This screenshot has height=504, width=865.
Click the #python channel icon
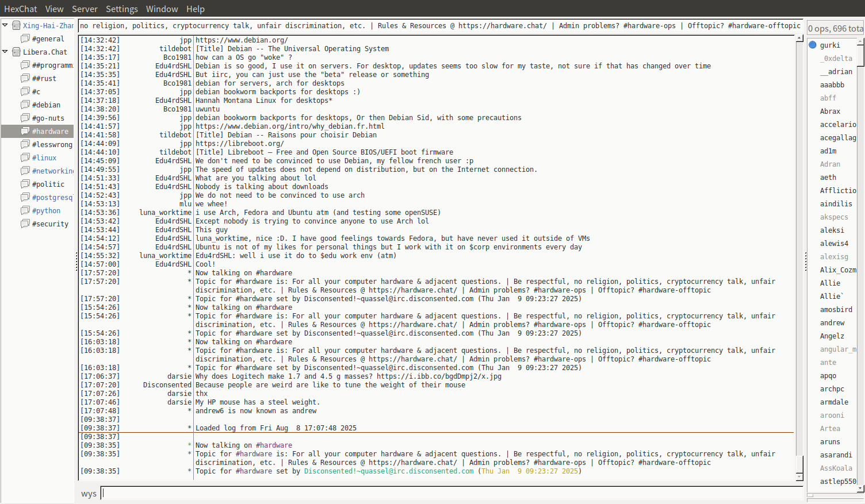pos(25,210)
